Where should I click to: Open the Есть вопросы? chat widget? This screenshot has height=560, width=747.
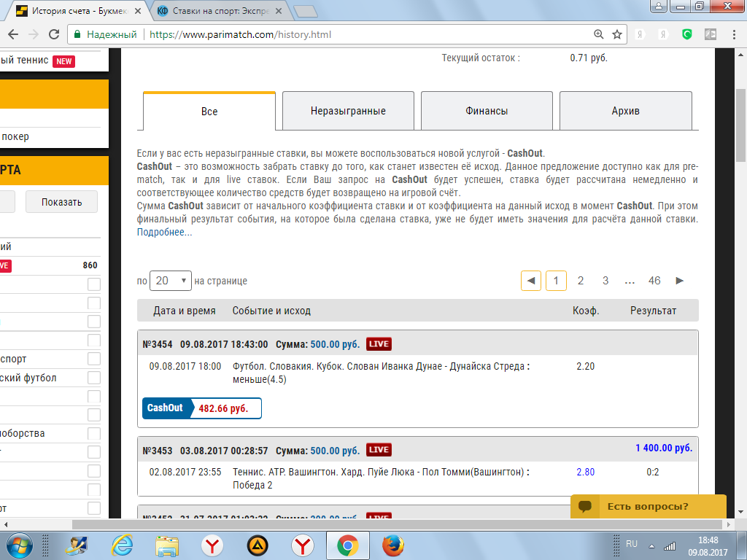[649, 507]
